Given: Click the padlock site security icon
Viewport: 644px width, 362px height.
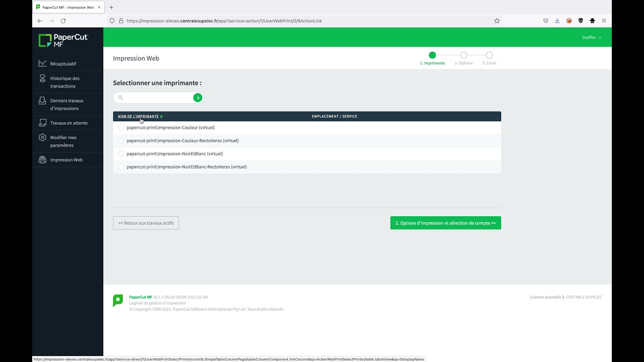Looking at the screenshot, I should (121, 21).
